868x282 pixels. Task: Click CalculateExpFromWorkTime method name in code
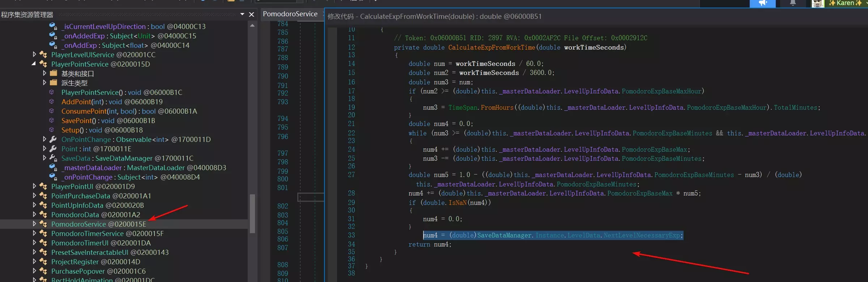[491, 47]
